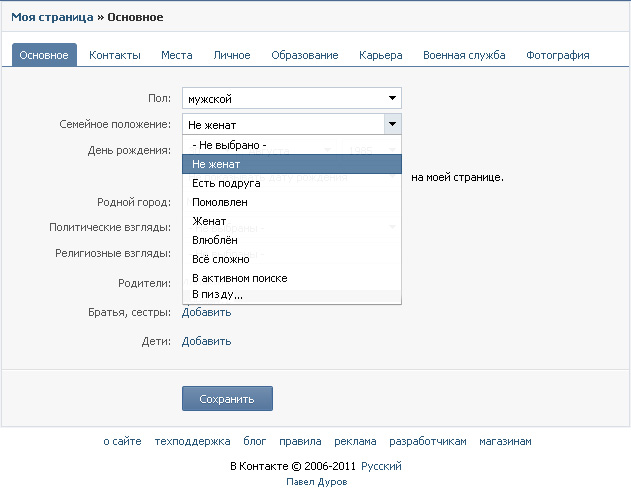This screenshot has height=499, width=631.
Task: Switch to the Контакты tab
Action: tap(115, 55)
